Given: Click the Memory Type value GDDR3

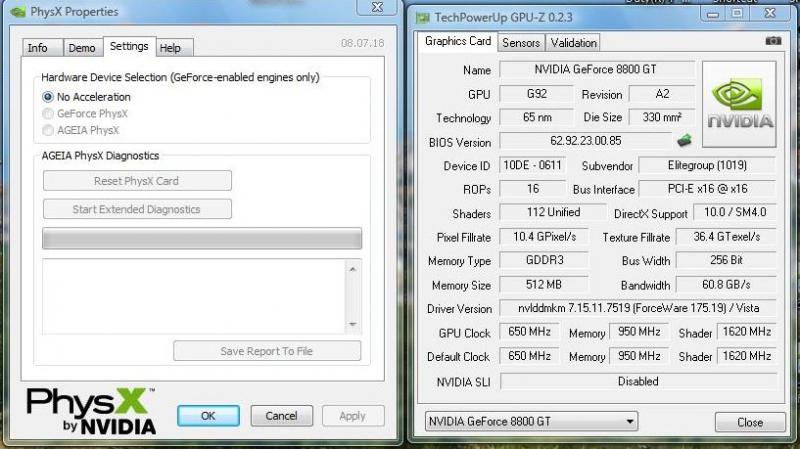Looking at the screenshot, I should (544, 260).
